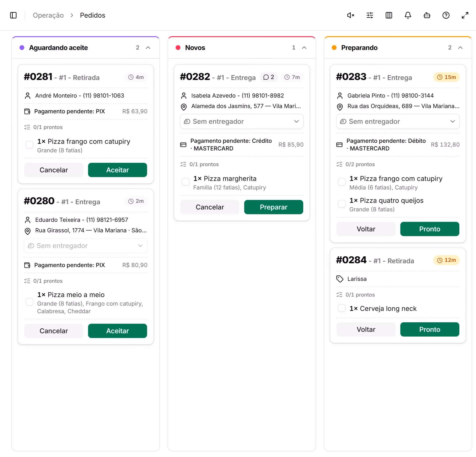The width and height of the screenshot is (476, 457).
Task: Click the columns layout icon
Action: (x=389, y=15)
